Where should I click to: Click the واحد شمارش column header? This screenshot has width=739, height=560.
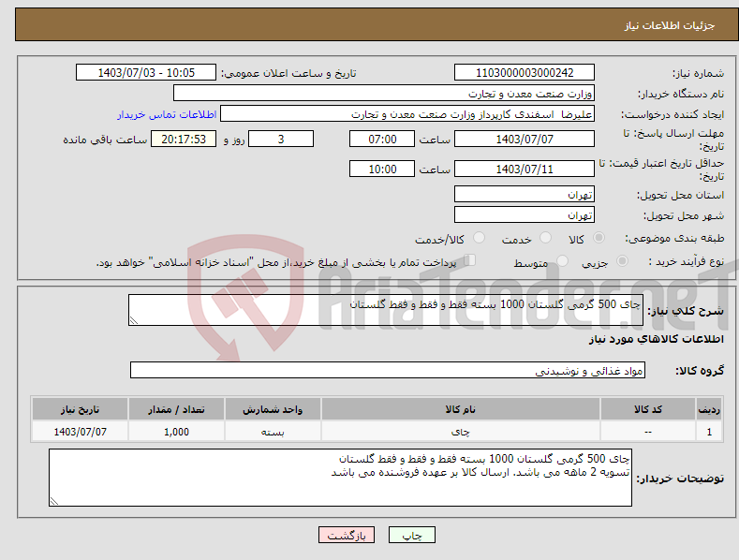(273, 409)
